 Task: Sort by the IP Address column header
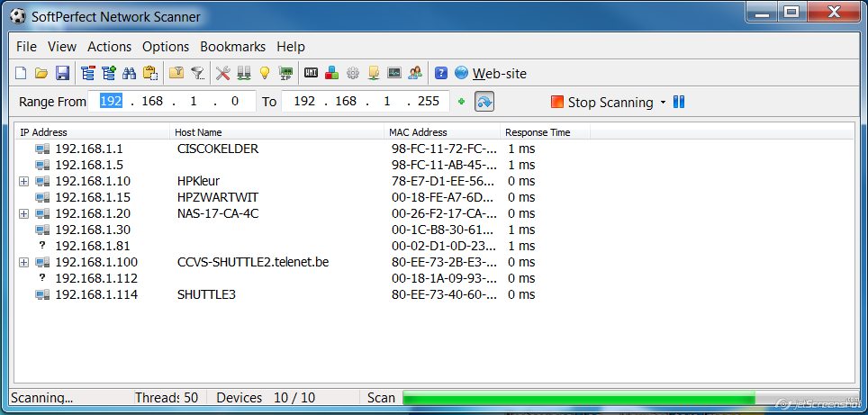(x=93, y=132)
